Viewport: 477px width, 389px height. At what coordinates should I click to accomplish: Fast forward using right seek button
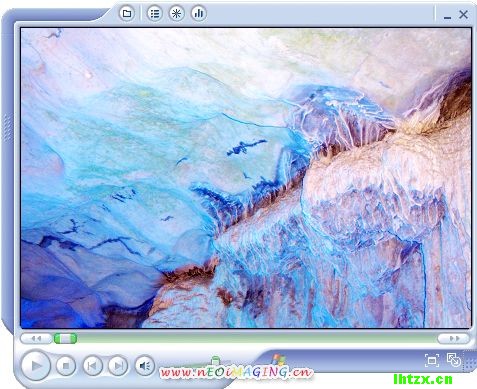(x=454, y=339)
